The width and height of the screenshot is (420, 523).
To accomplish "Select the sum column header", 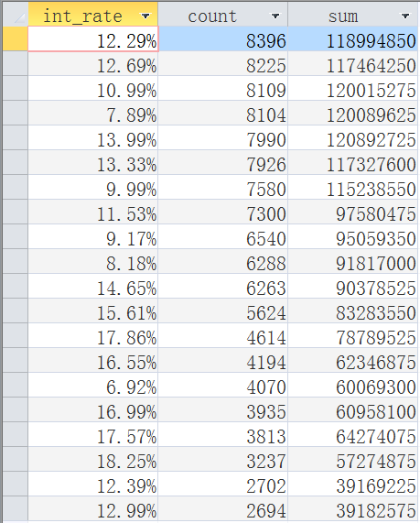I will point(353,14).
